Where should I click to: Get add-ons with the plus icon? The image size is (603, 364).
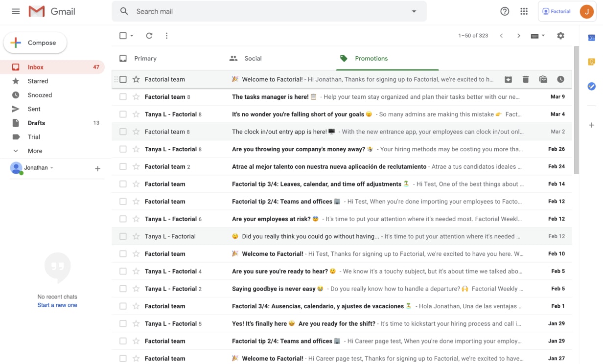[591, 125]
